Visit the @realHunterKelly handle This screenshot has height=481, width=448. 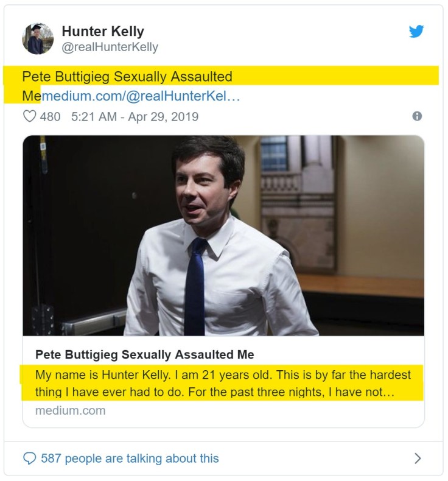click(x=110, y=47)
